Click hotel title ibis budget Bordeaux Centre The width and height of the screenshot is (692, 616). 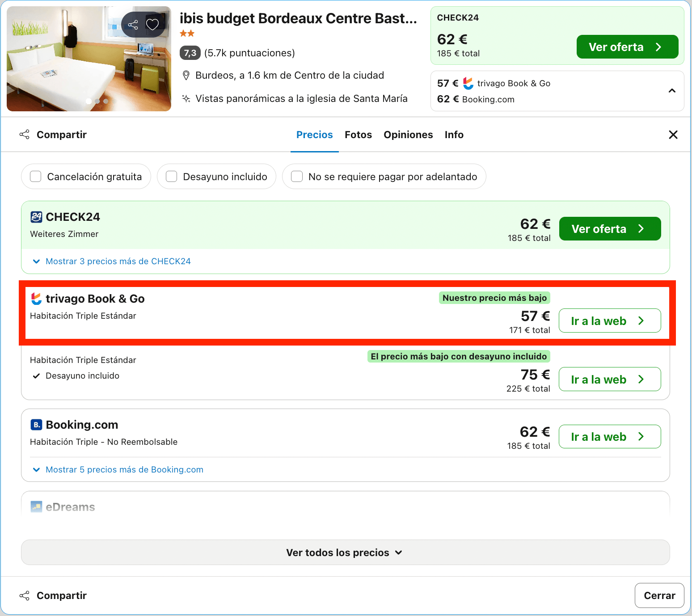pyautogui.click(x=298, y=18)
